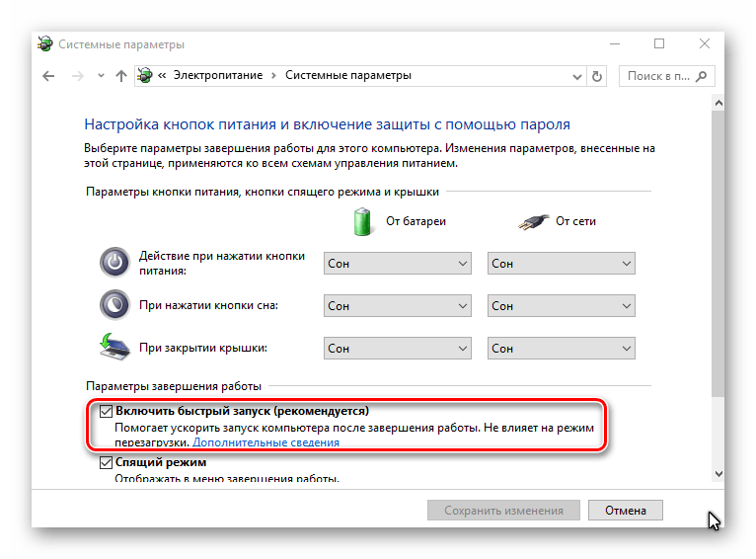Image resolution: width=756 pixels, height=559 pixels.
Task: Click the page heading Настройка кнопок питания
Action: [x=327, y=124]
